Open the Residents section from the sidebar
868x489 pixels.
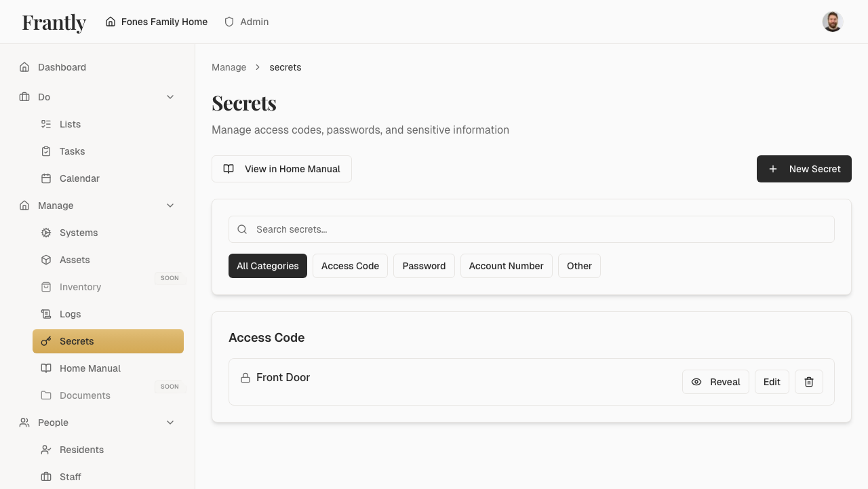click(x=81, y=450)
